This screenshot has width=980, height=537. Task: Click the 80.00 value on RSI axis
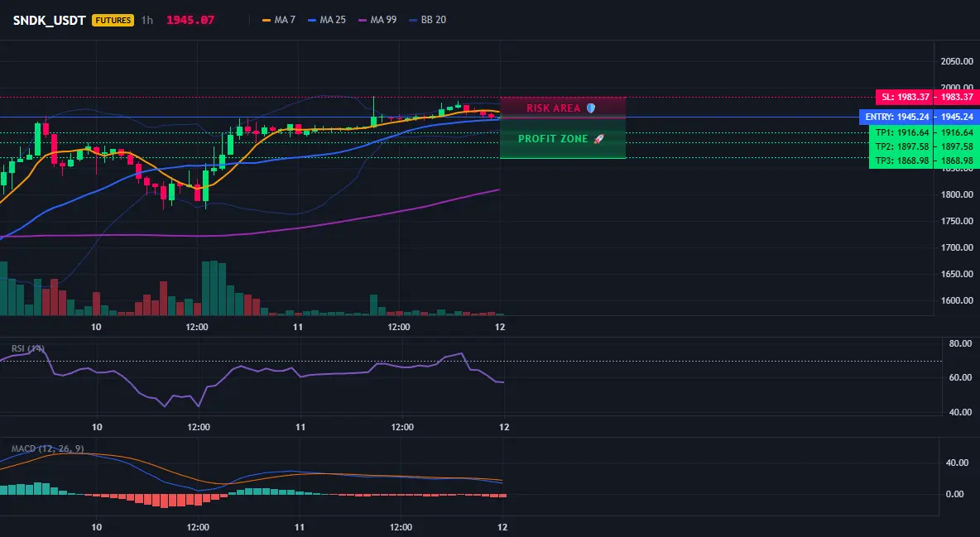(960, 343)
